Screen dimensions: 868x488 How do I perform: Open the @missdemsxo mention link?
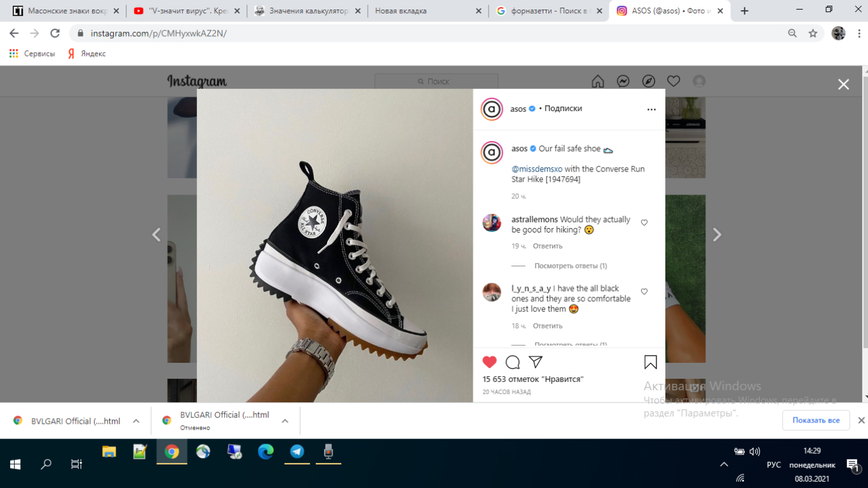[x=537, y=169]
